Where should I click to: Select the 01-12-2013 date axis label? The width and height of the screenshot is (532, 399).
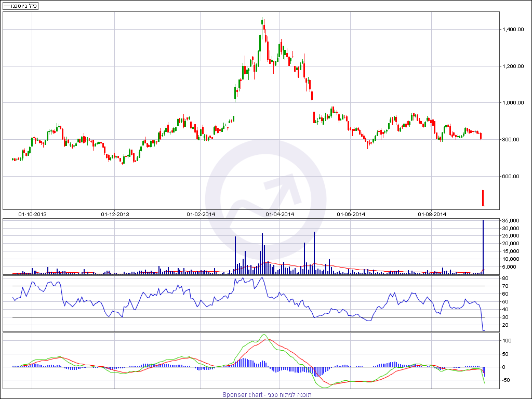(115, 214)
